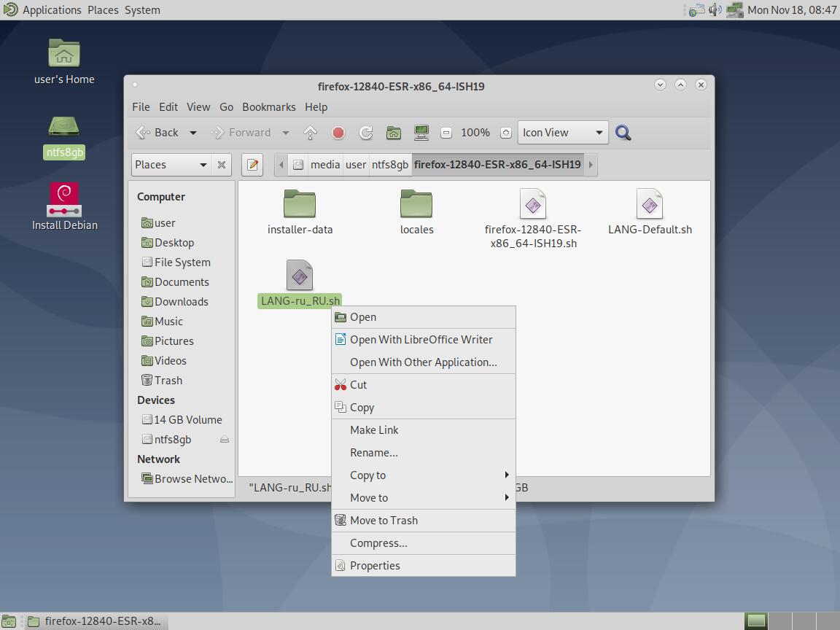This screenshot has height=630, width=840.
Task: Select the installer-data folder icon
Action: point(300,203)
